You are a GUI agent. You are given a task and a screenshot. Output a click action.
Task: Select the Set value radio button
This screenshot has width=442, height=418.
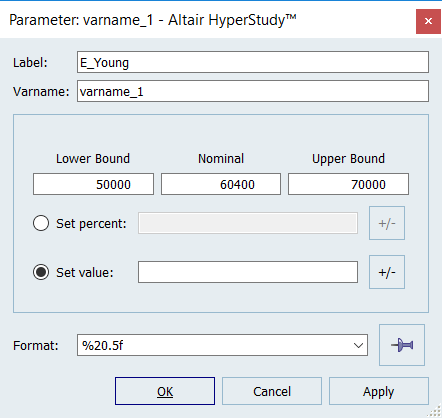point(41,272)
